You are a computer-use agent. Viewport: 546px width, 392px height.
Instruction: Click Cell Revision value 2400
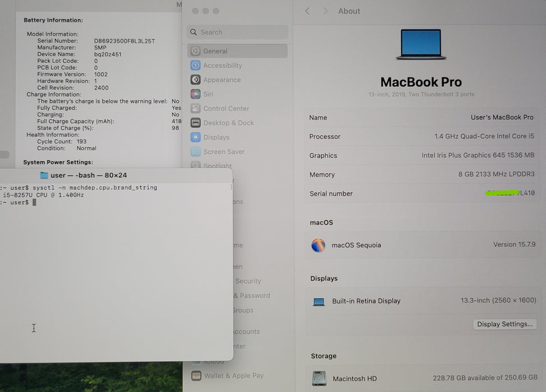(x=101, y=88)
